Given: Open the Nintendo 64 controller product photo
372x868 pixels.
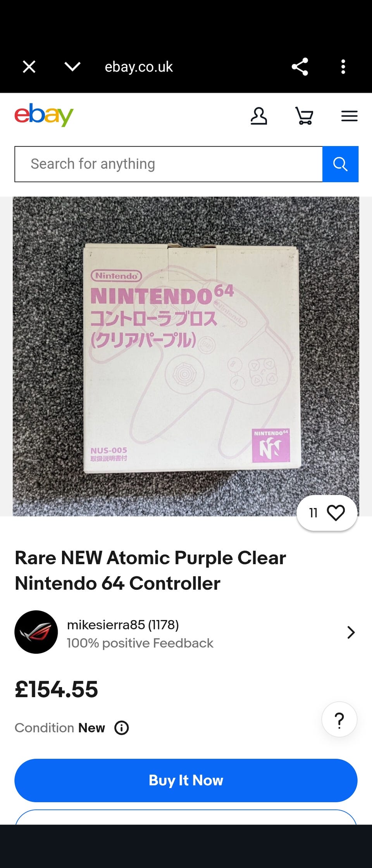Looking at the screenshot, I should 186,356.
